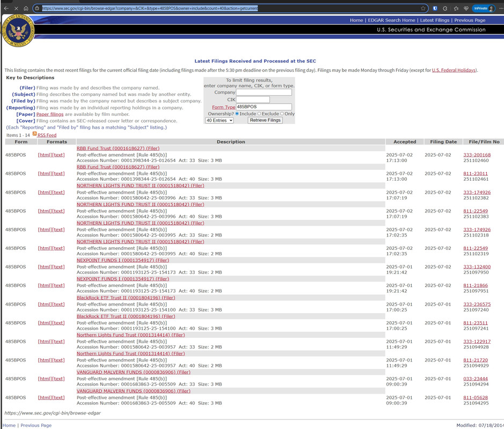504x429 pixels.
Task: Open the first Northern Lights Fund Trust (0001314414) link
Action: click(x=130, y=335)
